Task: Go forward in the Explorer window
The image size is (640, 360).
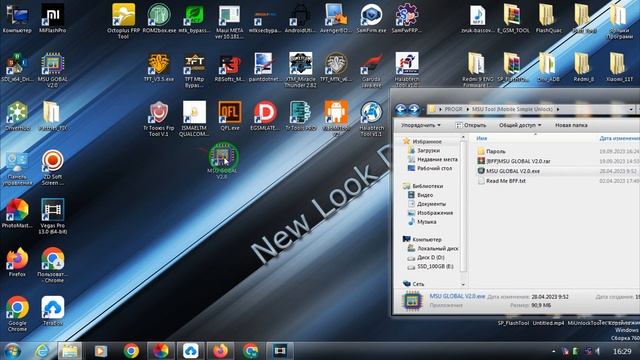Action: point(414,109)
